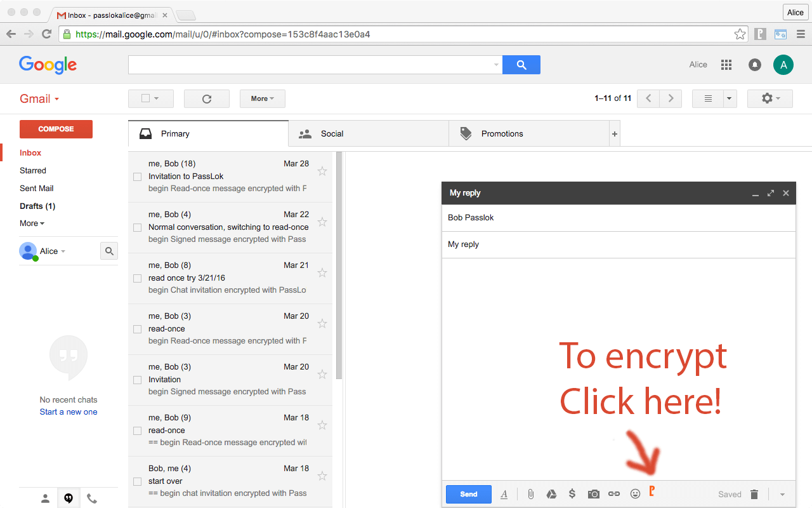The height and width of the screenshot is (508, 812).
Task: Open more compose options arrow
Action: 782,494
